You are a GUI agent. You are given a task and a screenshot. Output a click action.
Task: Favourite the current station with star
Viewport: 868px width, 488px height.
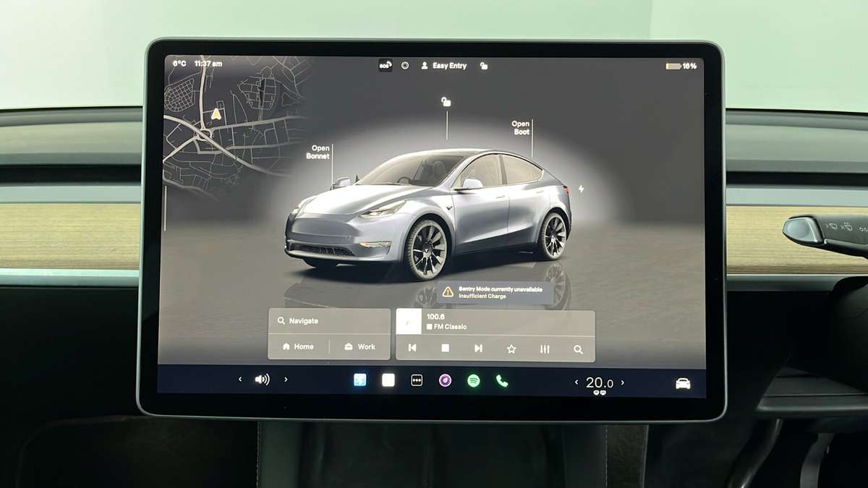click(511, 348)
